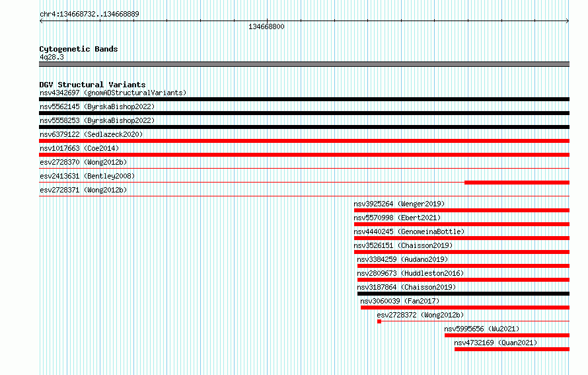The image size is (588, 375).
Task: Click the red bar under nsv3925264
Action: pos(462,210)
